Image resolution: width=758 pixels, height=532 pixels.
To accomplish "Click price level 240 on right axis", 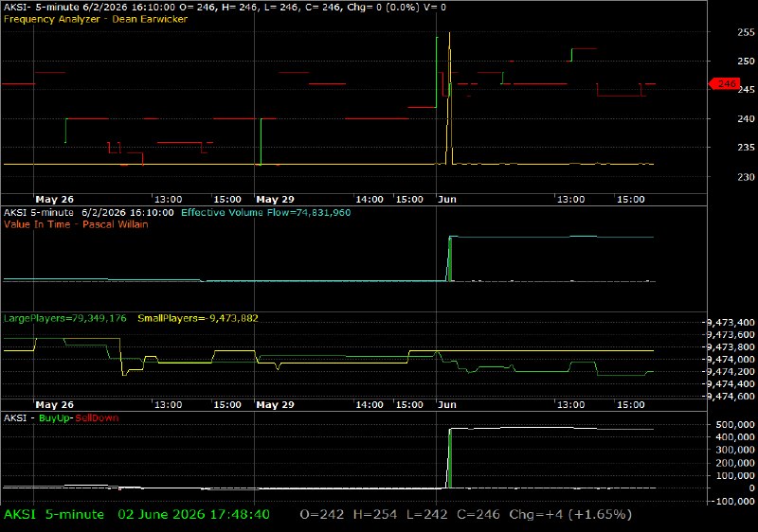I will pyautogui.click(x=746, y=118).
